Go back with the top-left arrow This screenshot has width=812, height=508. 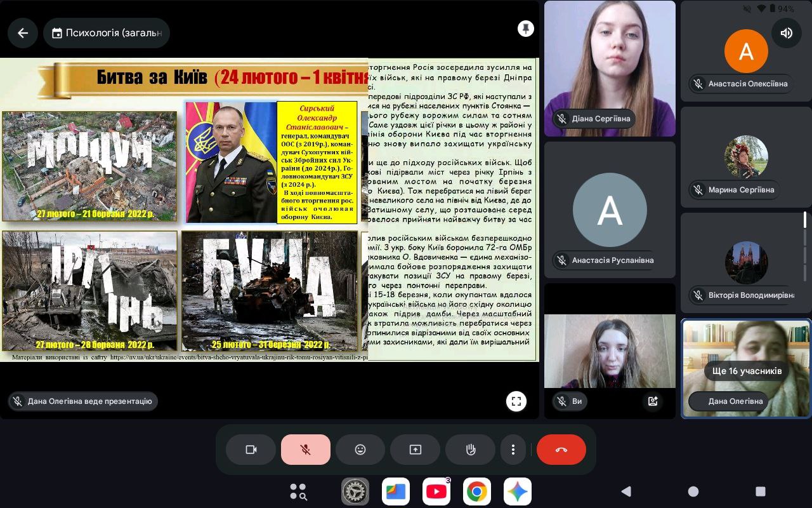[x=23, y=33]
